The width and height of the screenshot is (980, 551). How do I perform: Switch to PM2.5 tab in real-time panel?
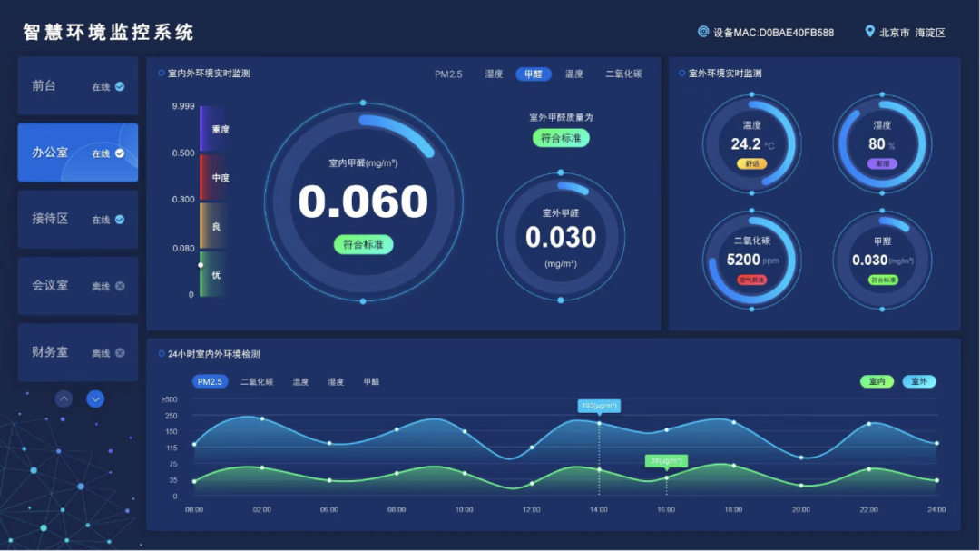click(x=448, y=74)
